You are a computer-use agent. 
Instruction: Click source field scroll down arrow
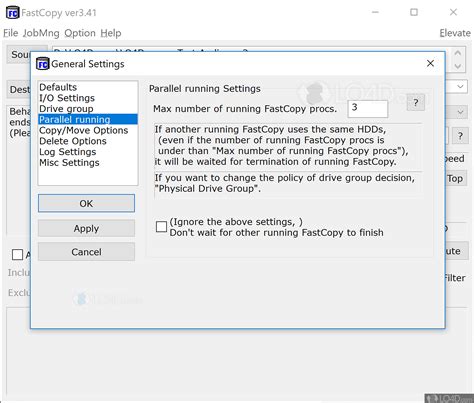[x=458, y=66]
